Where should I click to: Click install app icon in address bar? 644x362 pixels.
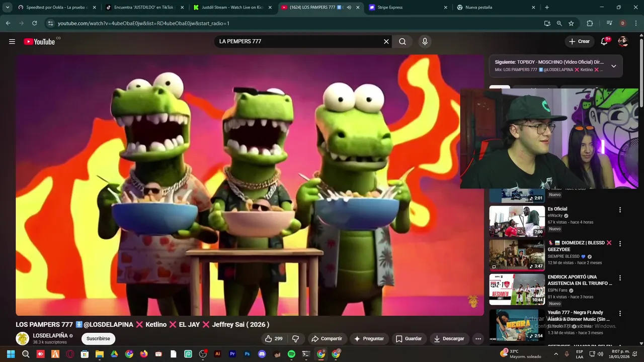(x=547, y=23)
